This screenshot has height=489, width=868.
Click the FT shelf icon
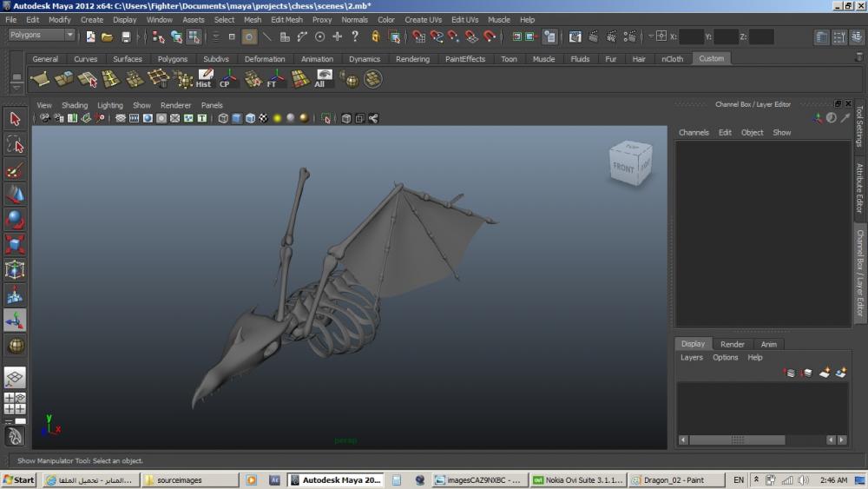276,79
